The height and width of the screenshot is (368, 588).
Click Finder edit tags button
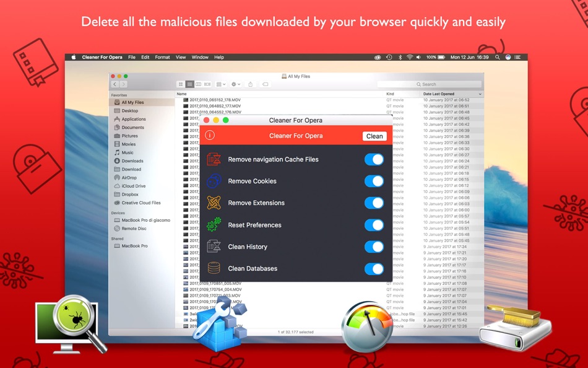coord(265,84)
